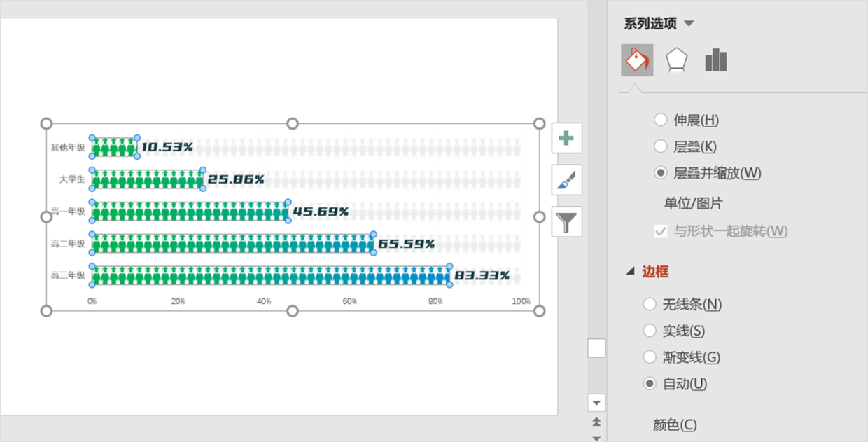Open the Series Options bar chart tab
The image size is (868, 442).
[x=715, y=60]
